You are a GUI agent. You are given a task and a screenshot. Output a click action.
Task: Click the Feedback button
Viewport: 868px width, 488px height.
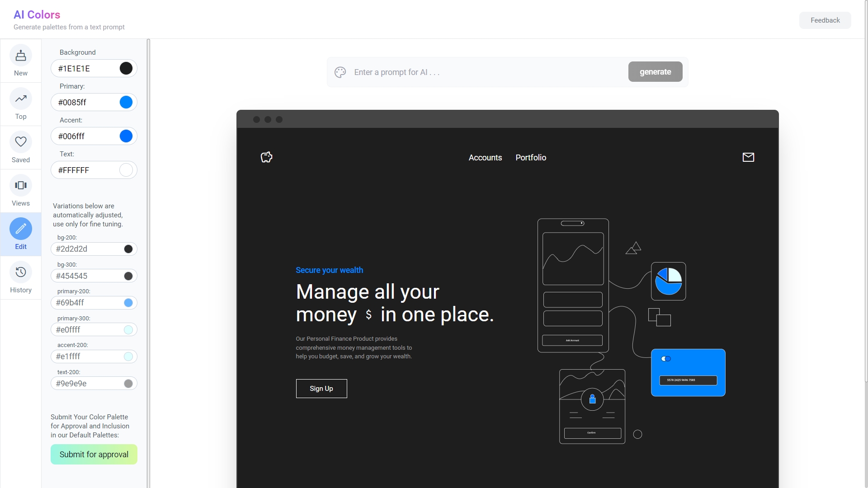pyautogui.click(x=825, y=20)
